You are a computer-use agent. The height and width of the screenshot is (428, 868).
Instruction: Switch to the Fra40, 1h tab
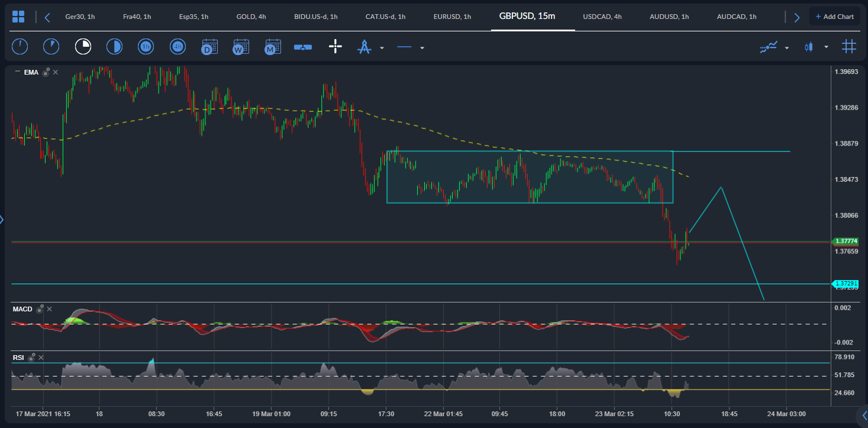click(137, 17)
